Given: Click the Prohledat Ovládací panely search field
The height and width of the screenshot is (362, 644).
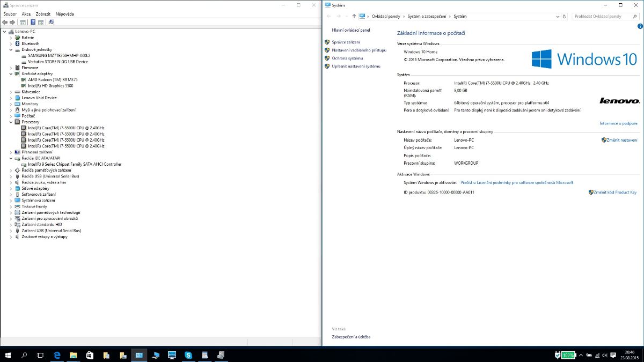Looking at the screenshot, I should [x=600, y=17].
